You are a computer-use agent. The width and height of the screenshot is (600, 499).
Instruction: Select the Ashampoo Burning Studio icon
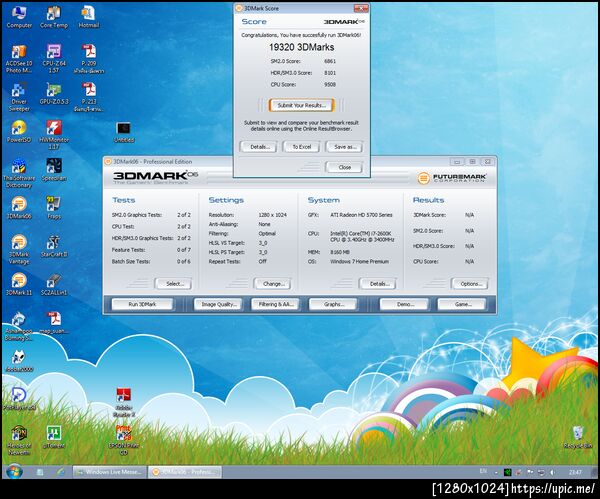click(19, 326)
